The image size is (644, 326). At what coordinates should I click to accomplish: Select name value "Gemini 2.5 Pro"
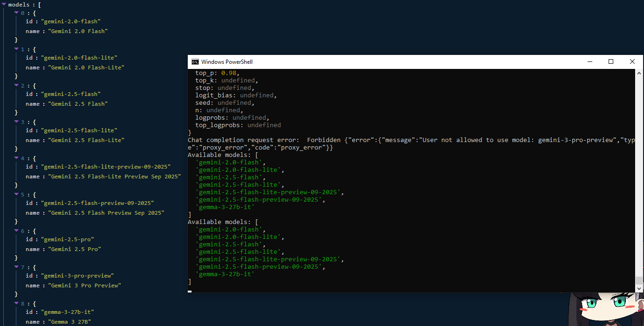tap(75, 249)
